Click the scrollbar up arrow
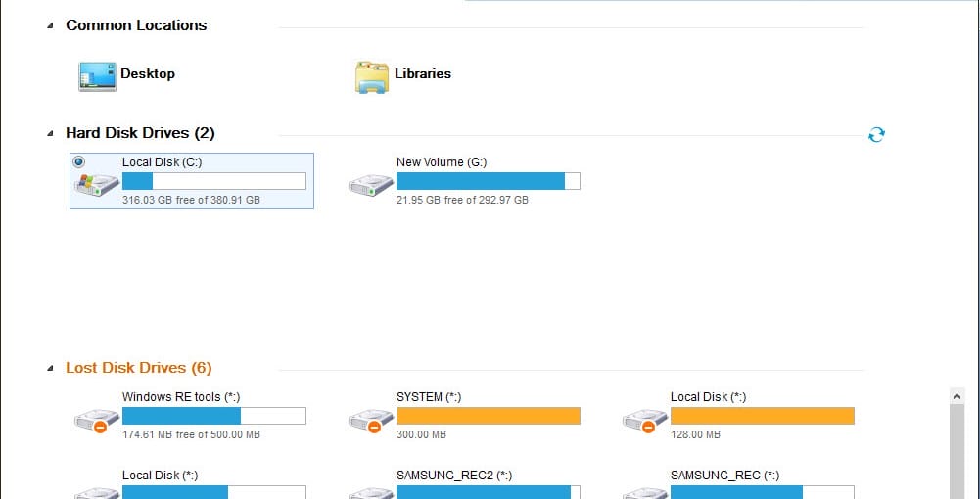This screenshot has height=499, width=980. click(957, 396)
